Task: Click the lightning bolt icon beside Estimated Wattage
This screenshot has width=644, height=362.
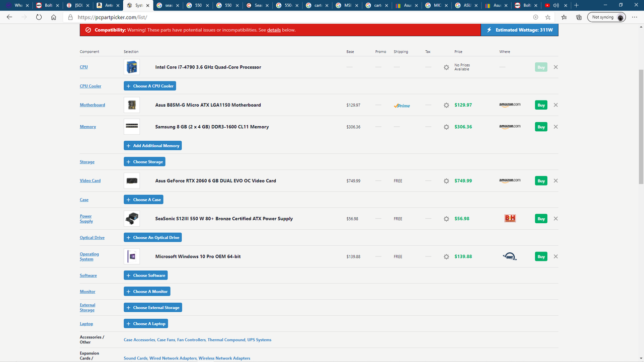Action: [489, 30]
